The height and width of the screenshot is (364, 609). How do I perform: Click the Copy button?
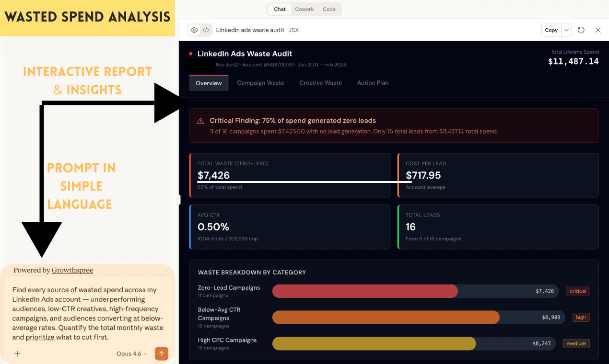click(551, 30)
